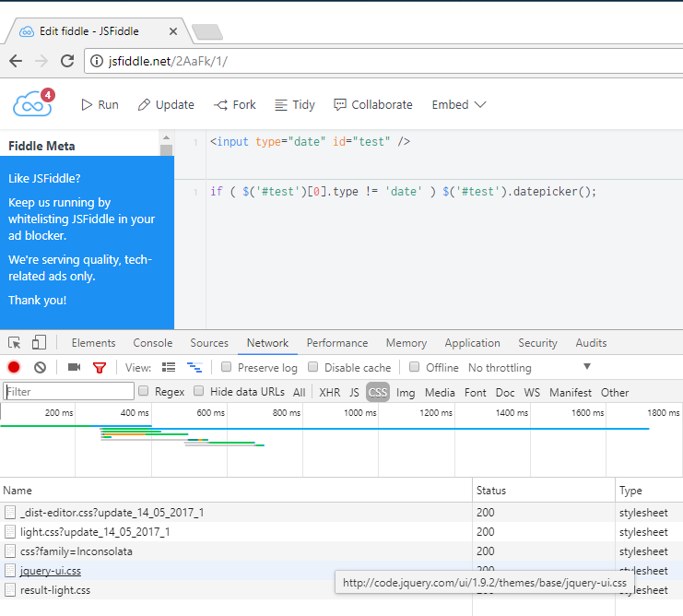The height and width of the screenshot is (616, 683).
Task: Run the fiddle
Action: click(100, 104)
